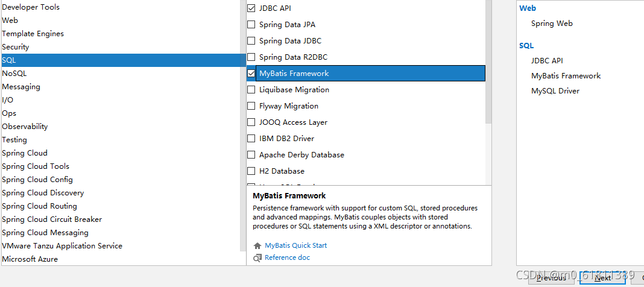Open the MyBatis Quick Start link

(x=295, y=245)
